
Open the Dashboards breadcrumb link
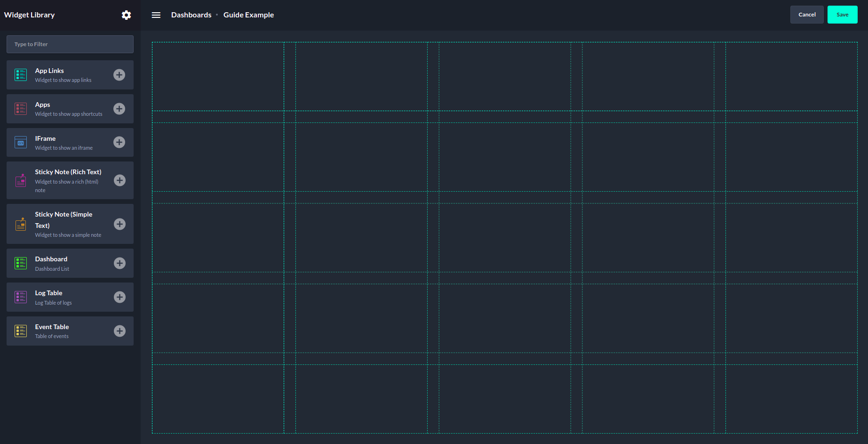191,15
